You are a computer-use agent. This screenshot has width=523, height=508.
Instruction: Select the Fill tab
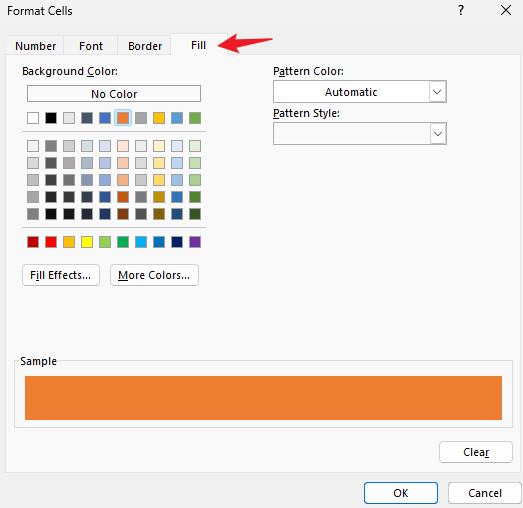[198, 45]
